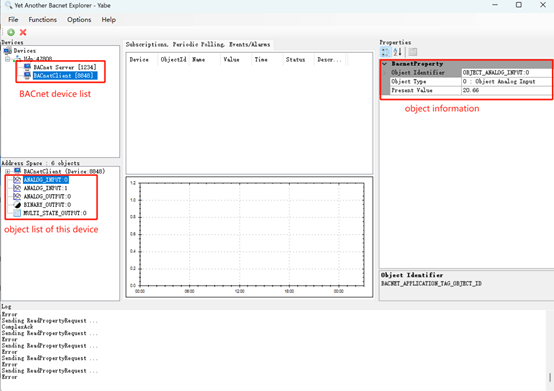
Task: Select the Present Value property name
Action: 412,90
